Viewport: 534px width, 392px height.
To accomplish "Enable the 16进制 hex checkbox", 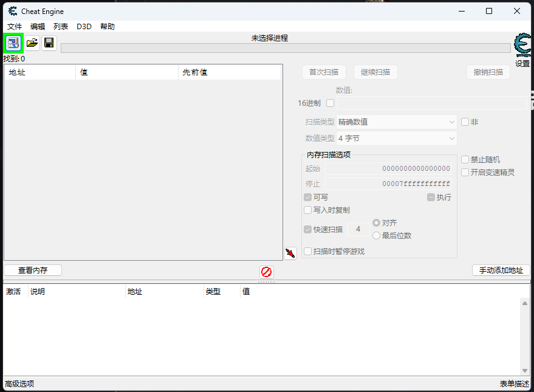I will point(330,103).
